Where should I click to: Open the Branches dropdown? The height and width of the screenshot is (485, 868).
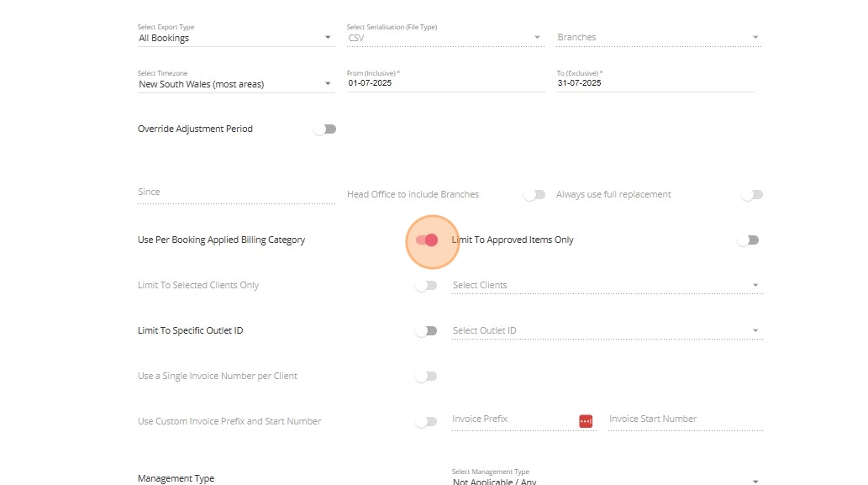[659, 37]
